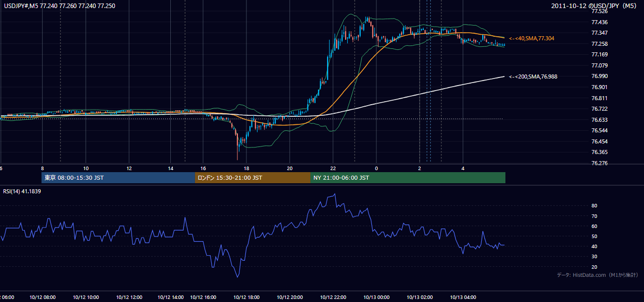644x302 pixels.
Task: Click hour label 14 under price chart
Action: tap(171, 168)
